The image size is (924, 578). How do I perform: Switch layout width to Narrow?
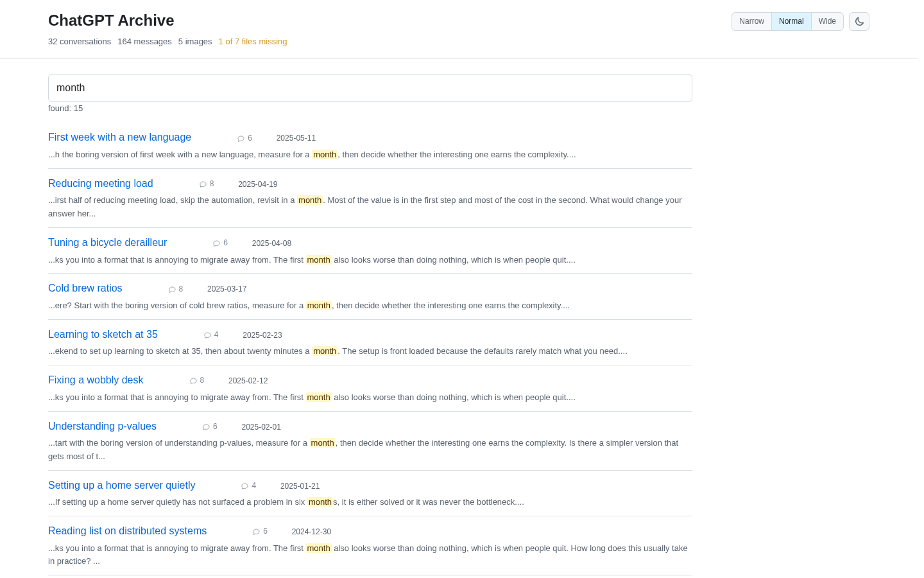751,21
